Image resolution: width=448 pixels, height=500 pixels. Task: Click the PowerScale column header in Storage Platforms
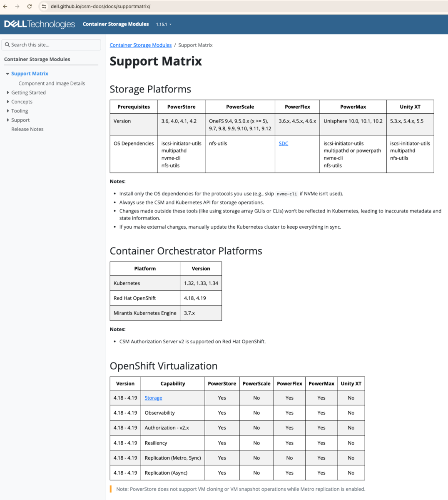[x=240, y=107]
